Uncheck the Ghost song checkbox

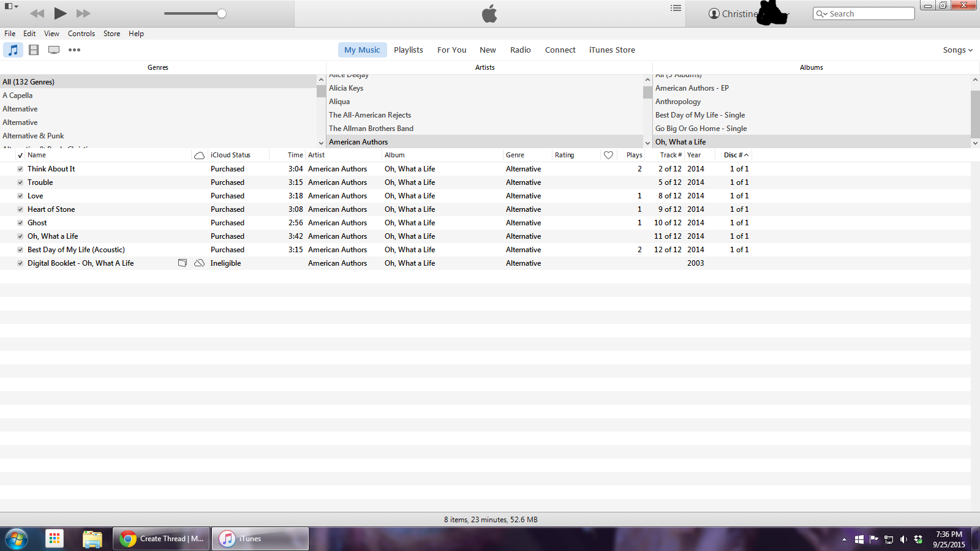20,223
